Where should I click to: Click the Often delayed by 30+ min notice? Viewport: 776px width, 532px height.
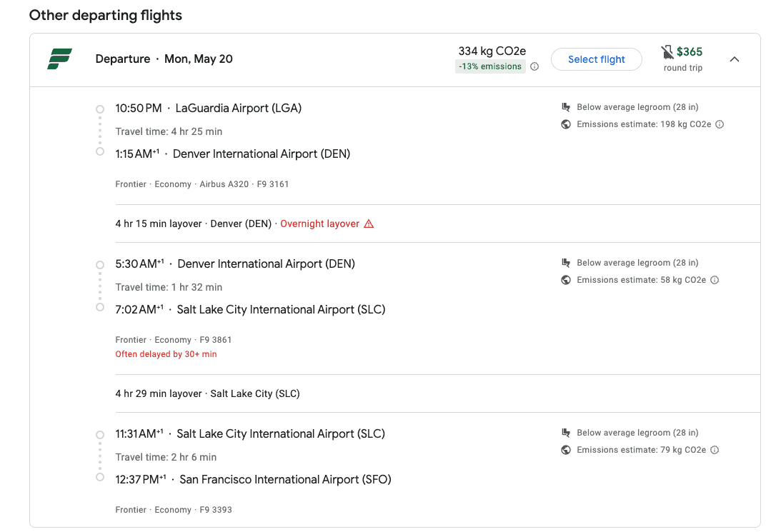pos(166,354)
